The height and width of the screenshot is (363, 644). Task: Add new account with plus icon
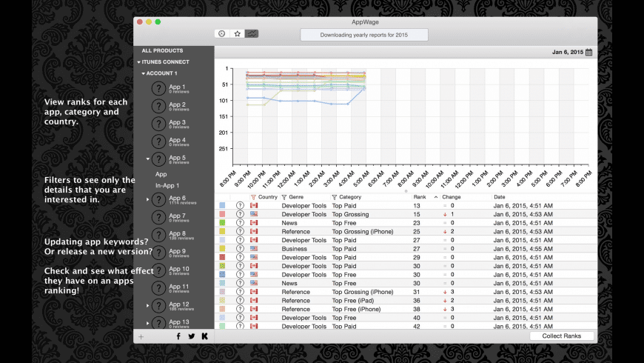coord(141,336)
